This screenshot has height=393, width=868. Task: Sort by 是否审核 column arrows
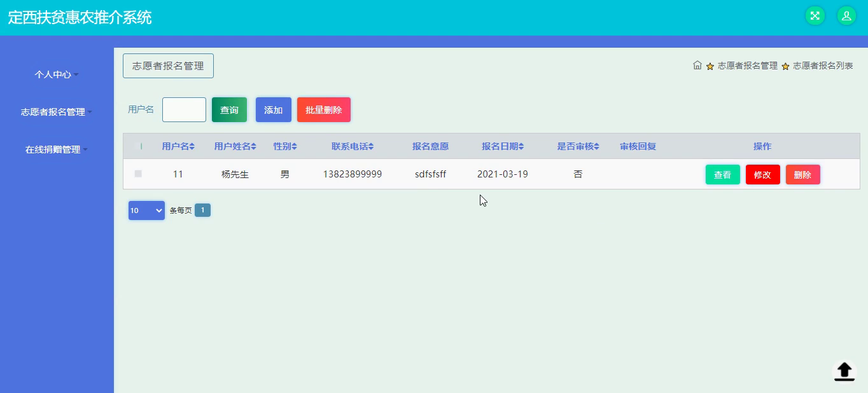coord(596,147)
